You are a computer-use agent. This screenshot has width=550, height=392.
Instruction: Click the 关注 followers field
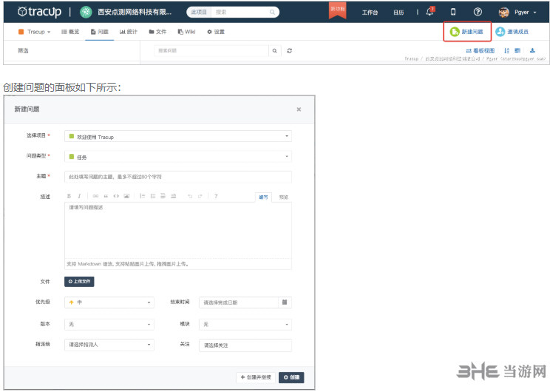[x=245, y=345]
